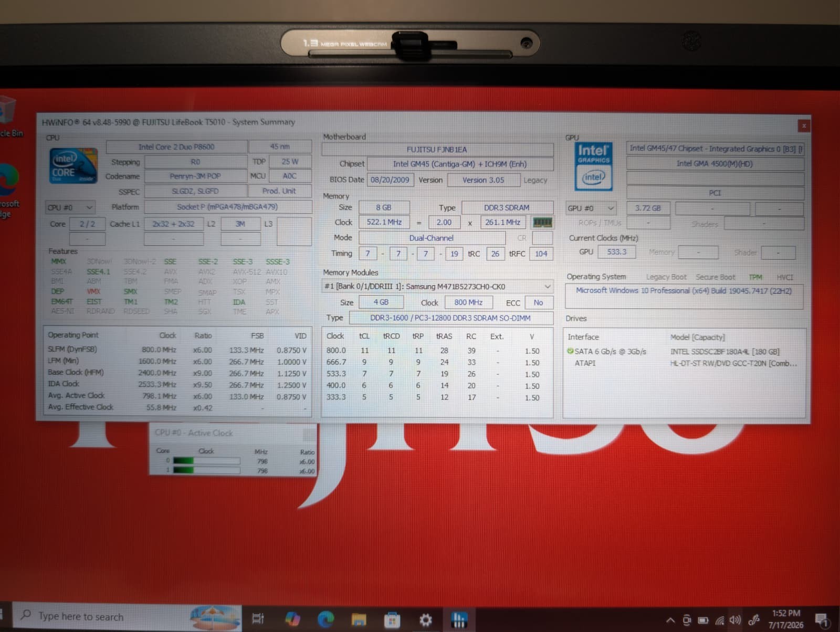Viewport: 840px width, 632px height.
Task: Click the 522.1 MHz memory clock value
Action: click(384, 222)
